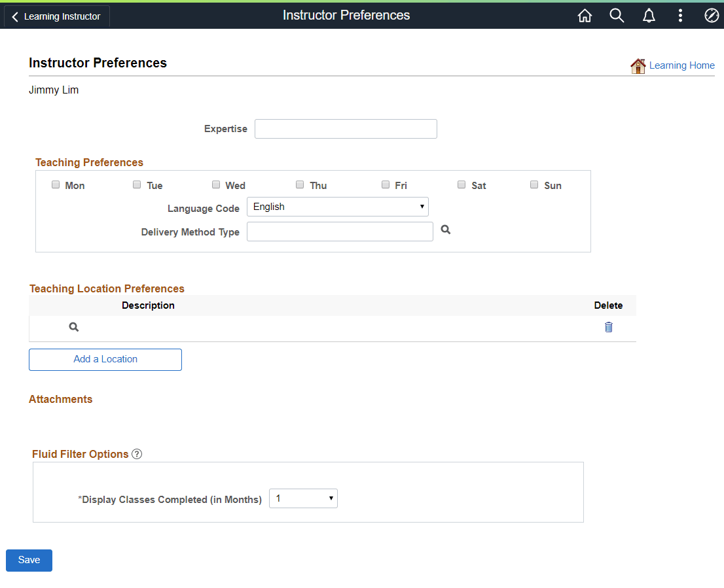Open the Actions menu with three dots
The width and height of the screenshot is (724, 588).
680,15
